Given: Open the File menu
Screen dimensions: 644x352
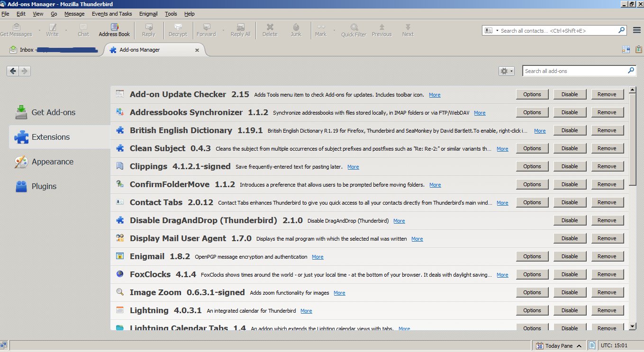Looking at the screenshot, I should click(5, 14).
